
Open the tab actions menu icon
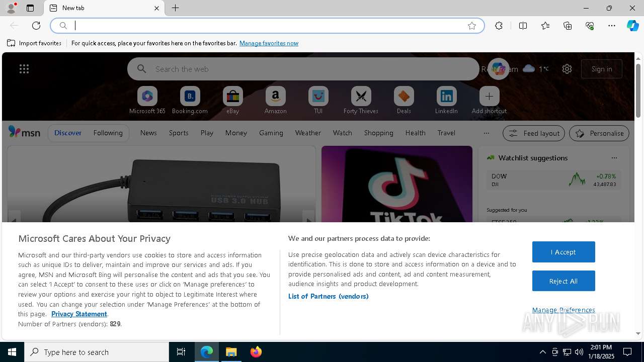pos(30,8)
